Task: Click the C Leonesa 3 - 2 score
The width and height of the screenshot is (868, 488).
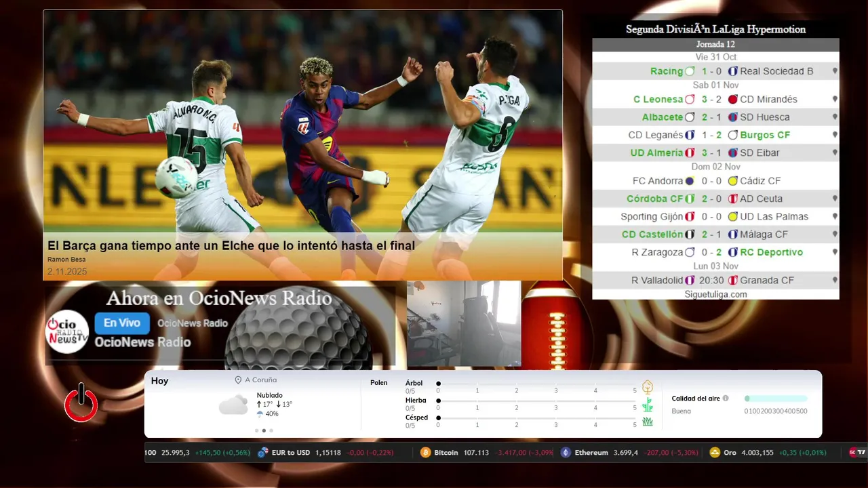Action: (712, 99)
